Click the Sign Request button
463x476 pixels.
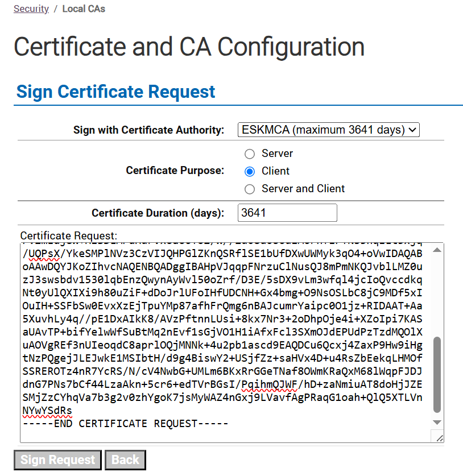coord(57,460)
